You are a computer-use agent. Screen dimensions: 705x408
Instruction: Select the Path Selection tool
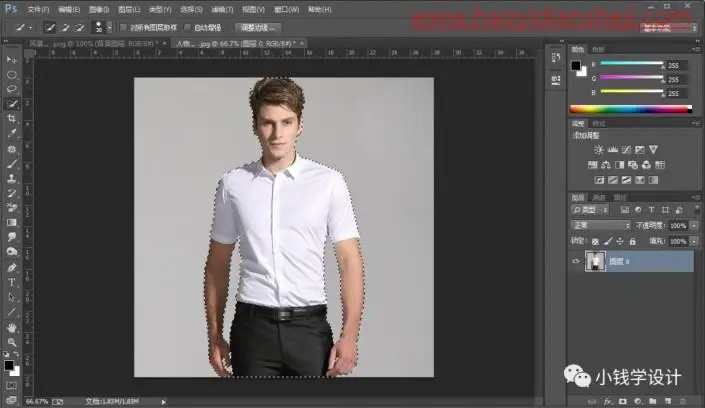tap(12, 297)
